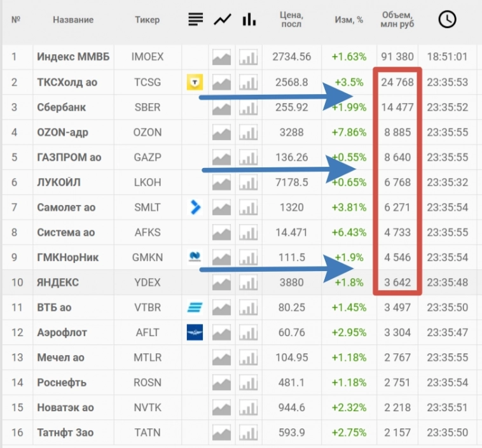Open area chart for ГАЗПРОМ ао row

[x=222, y=158]
